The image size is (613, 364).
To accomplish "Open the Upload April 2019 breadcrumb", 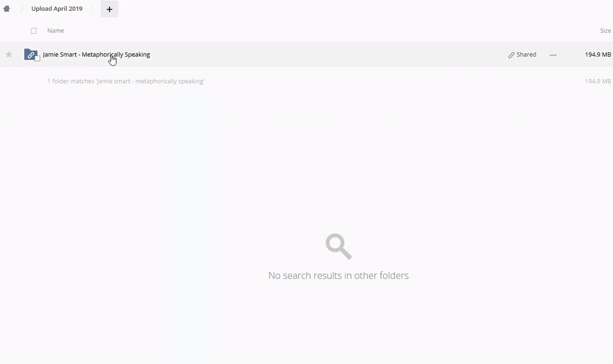I will click(x=57, y=9).
